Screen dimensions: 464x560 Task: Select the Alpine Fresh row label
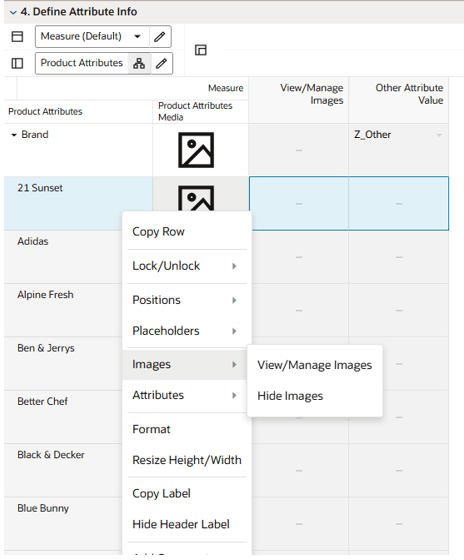coord(45,295)
